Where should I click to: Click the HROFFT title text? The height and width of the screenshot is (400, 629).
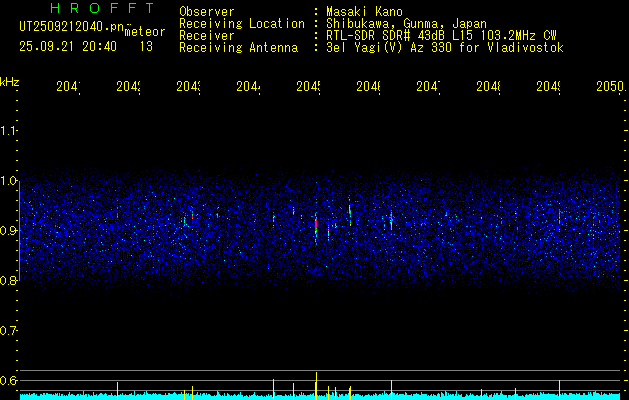tap(102, 8)
